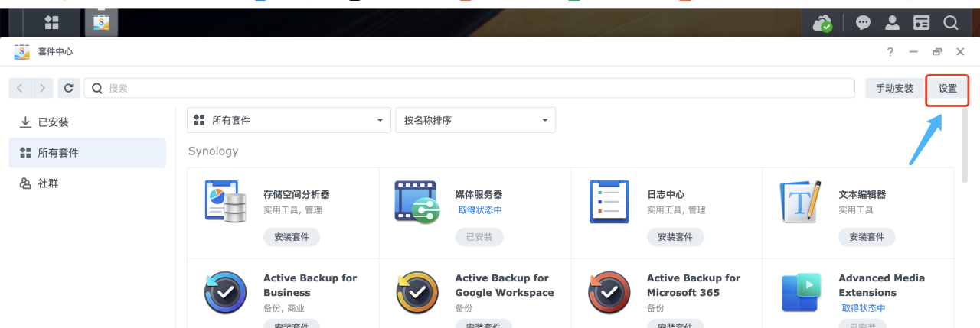The height and width of the screenshot is (328, 980).
Task: Open the help question mark icon
Action: pos(890,52)
